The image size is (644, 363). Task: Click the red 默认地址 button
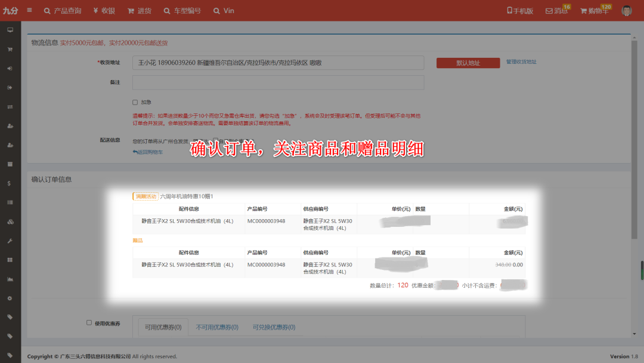coord(468,63)
